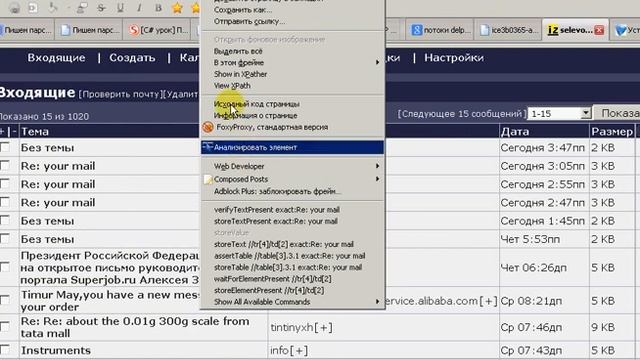This screenshot has height=360, width=640.
Task: Go to Следующее 15 сообщений
Action: [462, 113]
